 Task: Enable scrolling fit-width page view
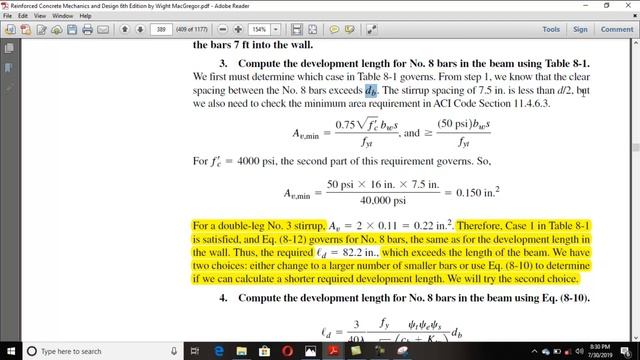pyautogui.click(x=297, y=29)
